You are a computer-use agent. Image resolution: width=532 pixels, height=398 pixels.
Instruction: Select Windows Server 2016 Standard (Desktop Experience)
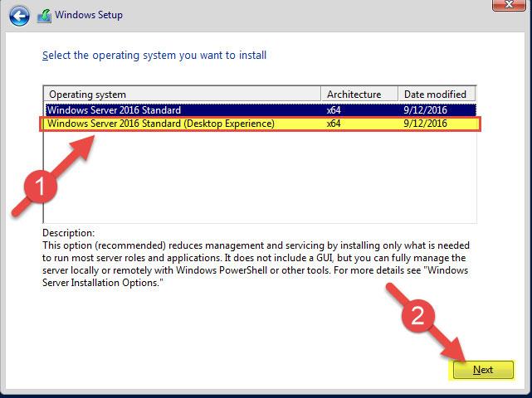(x=260, y=124)
